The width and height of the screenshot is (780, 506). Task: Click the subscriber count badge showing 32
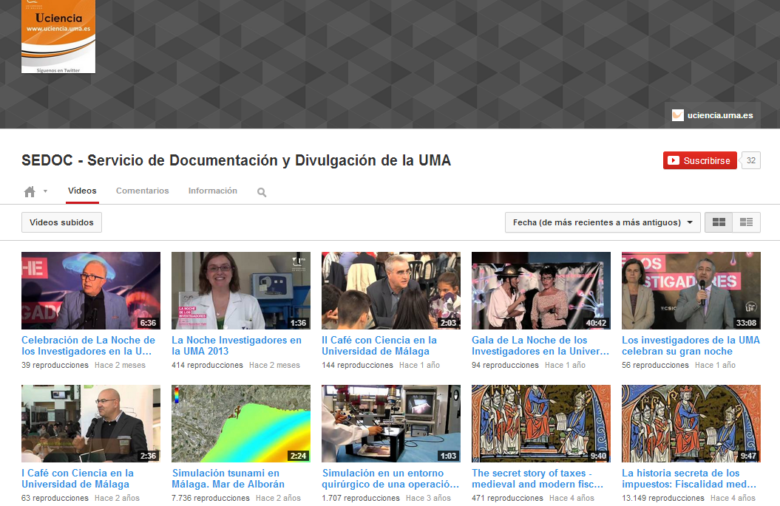[x=751, y=160]
